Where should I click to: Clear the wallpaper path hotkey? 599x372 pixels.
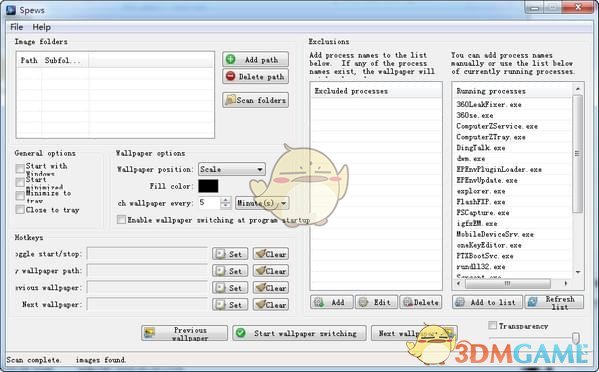pos(271,271)
